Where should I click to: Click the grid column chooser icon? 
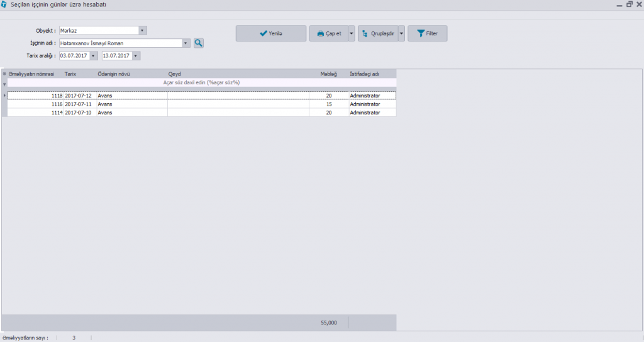[x=4, y=74]
